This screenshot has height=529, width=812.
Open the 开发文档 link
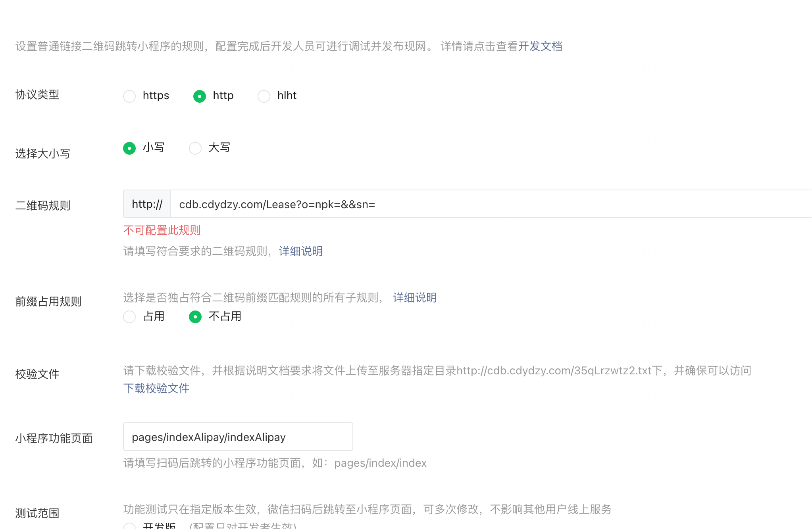click(540, 46)
